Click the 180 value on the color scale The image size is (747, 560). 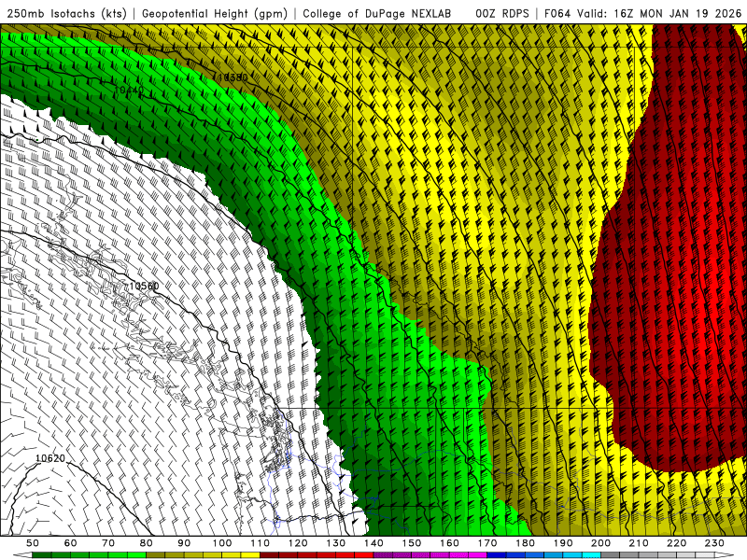(x=525, y=543)
